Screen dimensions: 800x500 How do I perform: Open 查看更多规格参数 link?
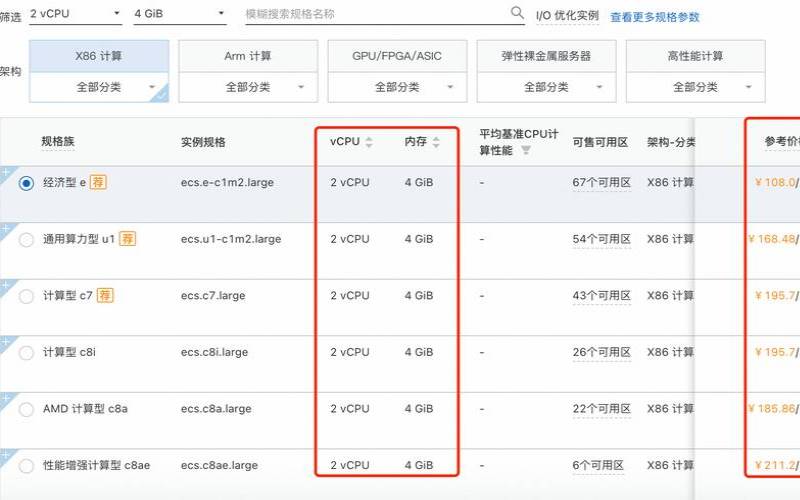pyautogui.click(x=655, y=17)
